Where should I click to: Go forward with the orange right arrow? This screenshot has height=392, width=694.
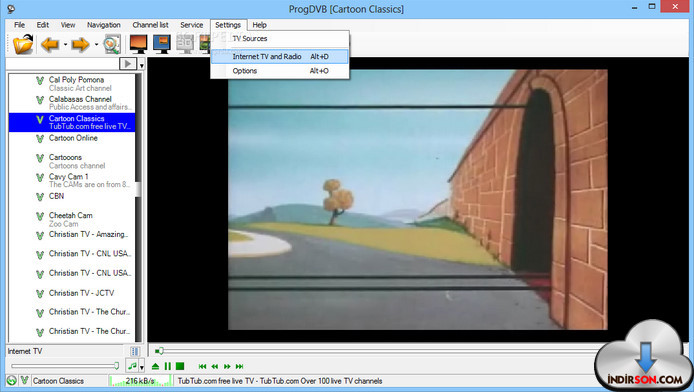(x=80, y=45)
